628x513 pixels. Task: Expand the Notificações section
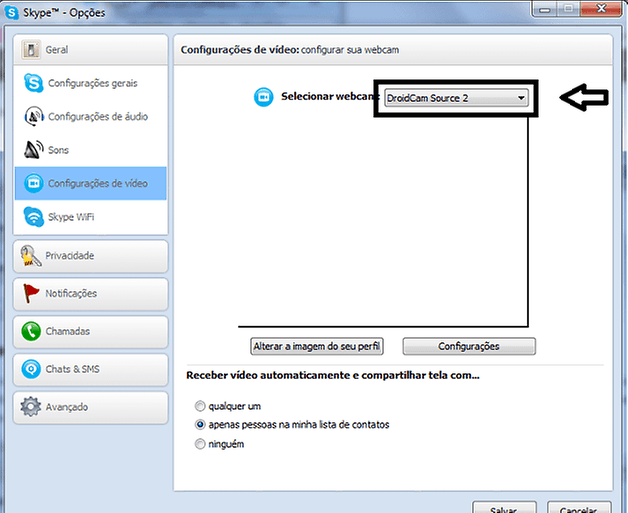tap(91, 294)
